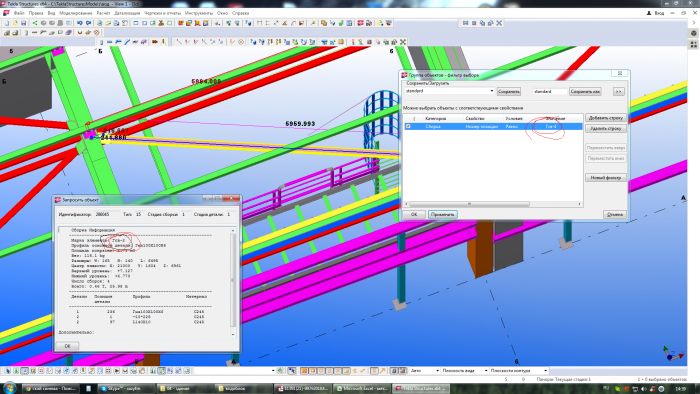This screenshot has height=394, width=700.
Task: Toggle the first orange snap switch
Action: coord(304,371)
